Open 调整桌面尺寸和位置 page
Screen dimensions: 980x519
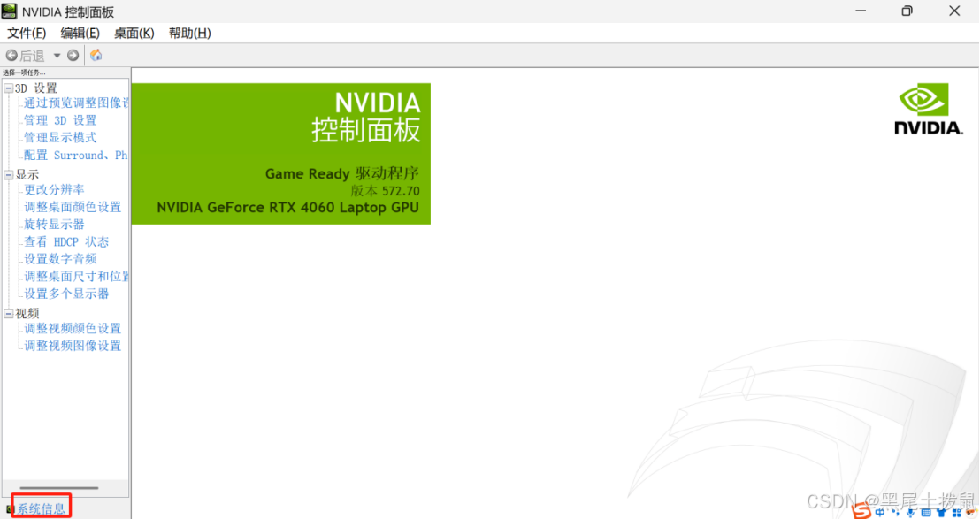76,276
